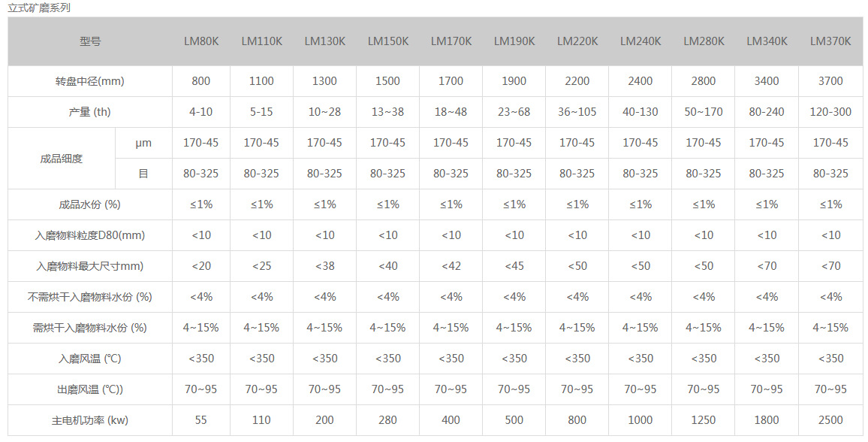
Task: Select the LM190K column header
Action: click(514, 41)
